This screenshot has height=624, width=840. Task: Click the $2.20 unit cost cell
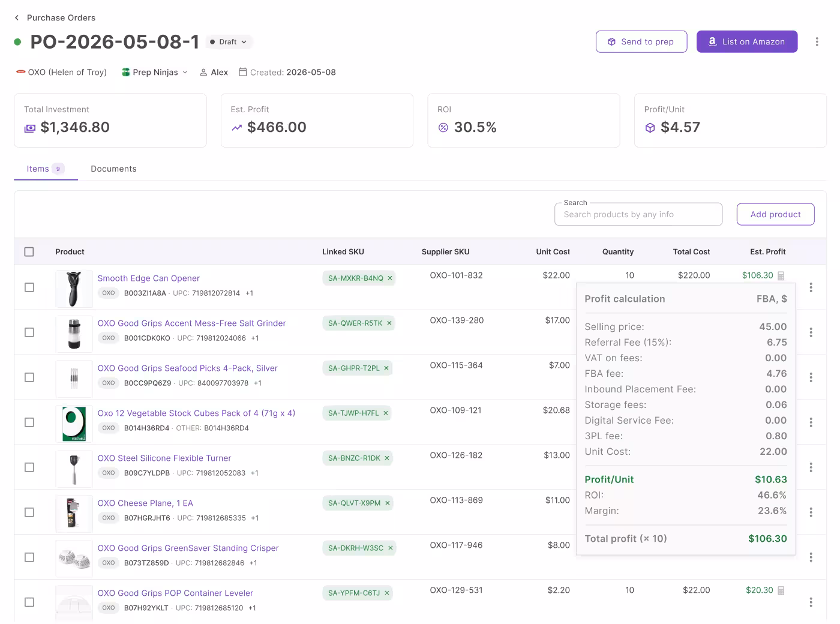pos(559,590)
